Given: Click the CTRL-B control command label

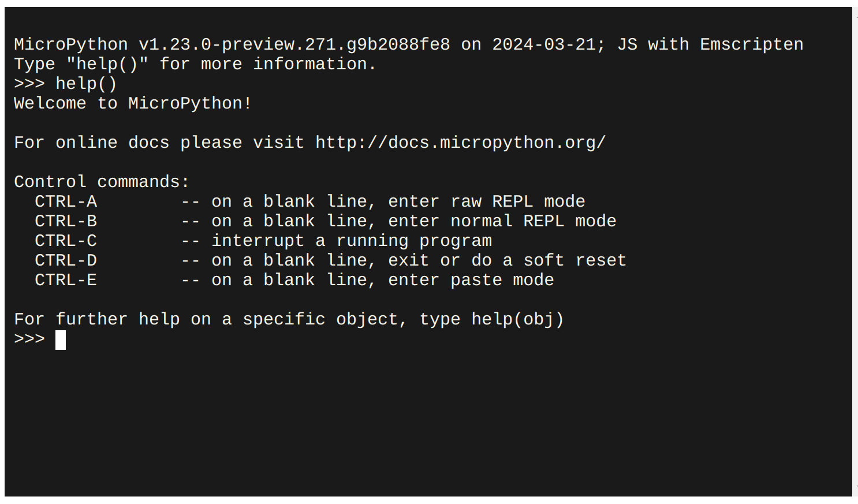Looking at the screenshot, I should tap(66, 221).
